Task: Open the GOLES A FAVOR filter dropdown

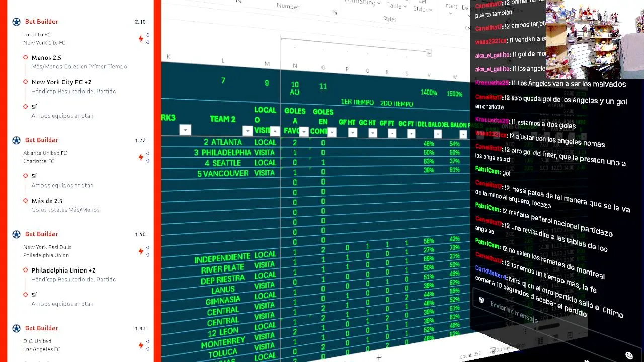Action: point(304,132)
